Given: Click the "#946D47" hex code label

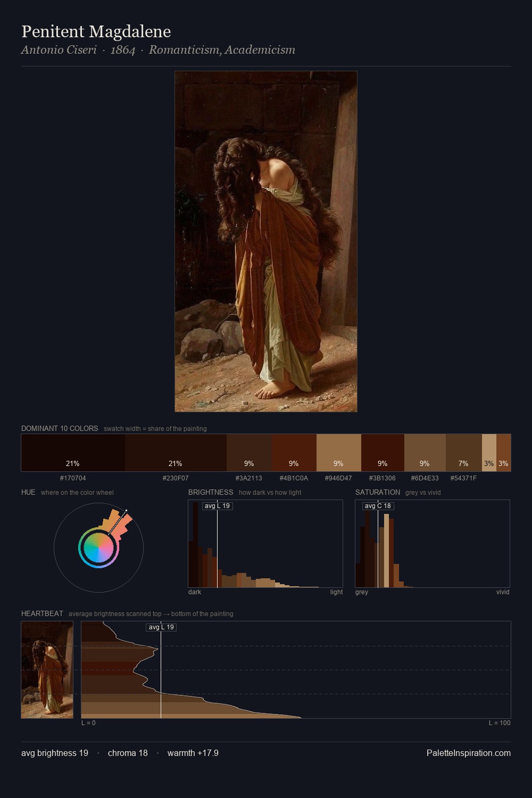Looking at the screenshot, I should point(338,478).
